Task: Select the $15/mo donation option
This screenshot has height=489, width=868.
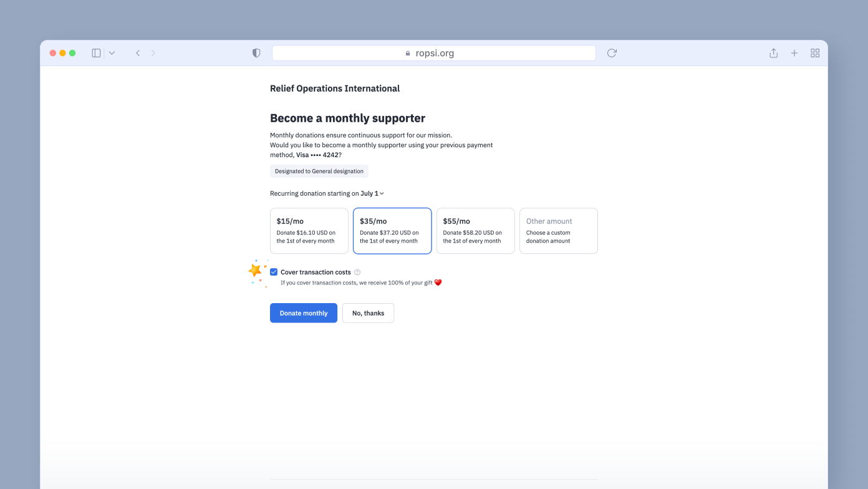Action: [309, 231]
